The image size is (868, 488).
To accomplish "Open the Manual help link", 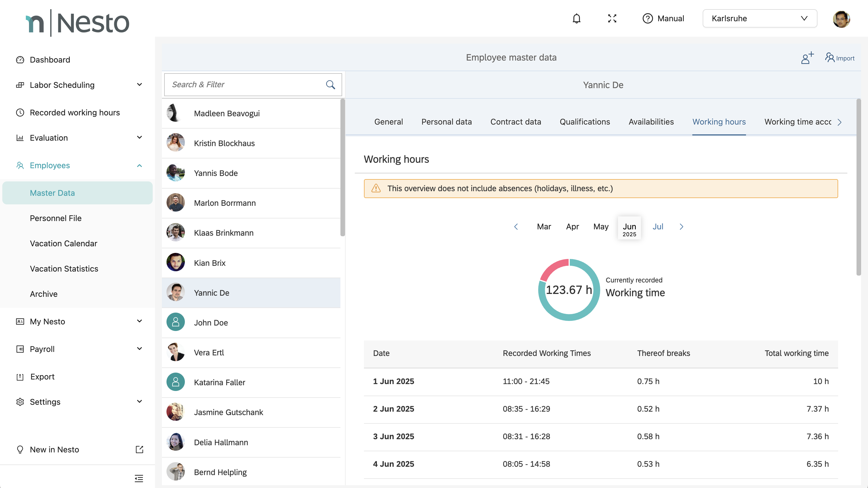I will pyautogui.click(x=663, y=19).
